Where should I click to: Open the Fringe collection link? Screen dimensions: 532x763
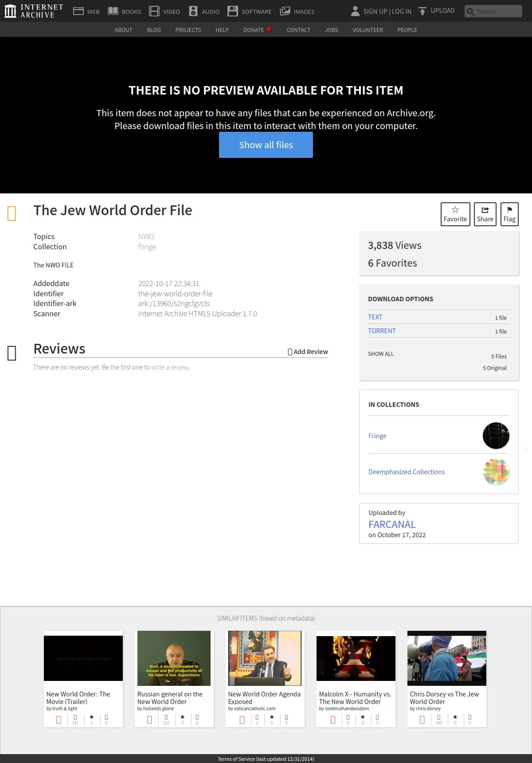[377, 436]
